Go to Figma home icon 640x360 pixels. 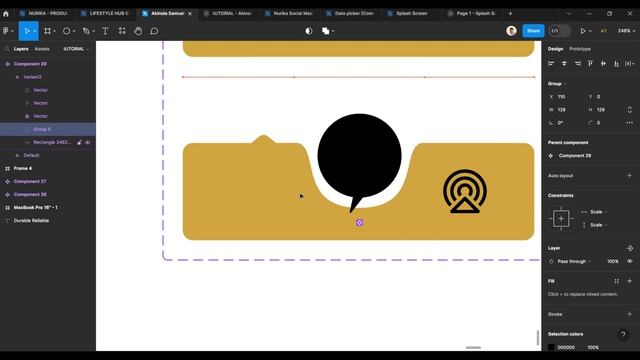(x=6, y=13)
